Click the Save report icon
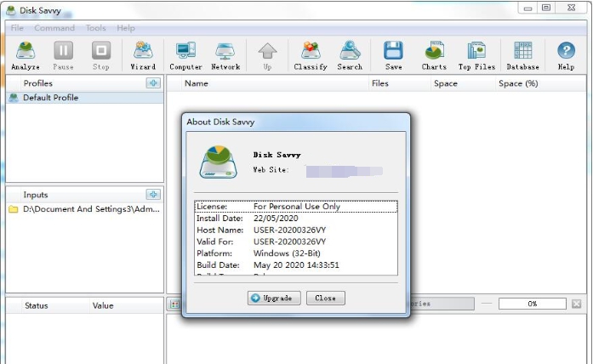593x364 pixels. [x=393, y=54]
